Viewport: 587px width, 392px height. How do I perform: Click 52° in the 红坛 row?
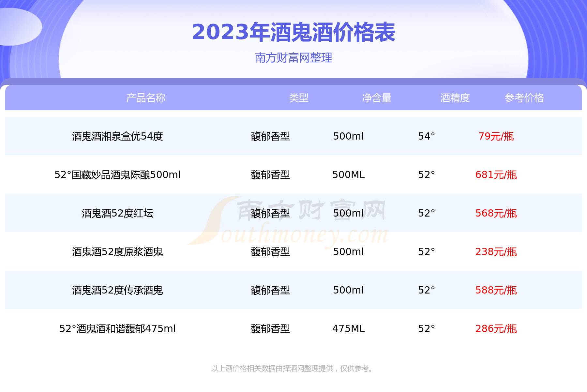coord(427,213)
